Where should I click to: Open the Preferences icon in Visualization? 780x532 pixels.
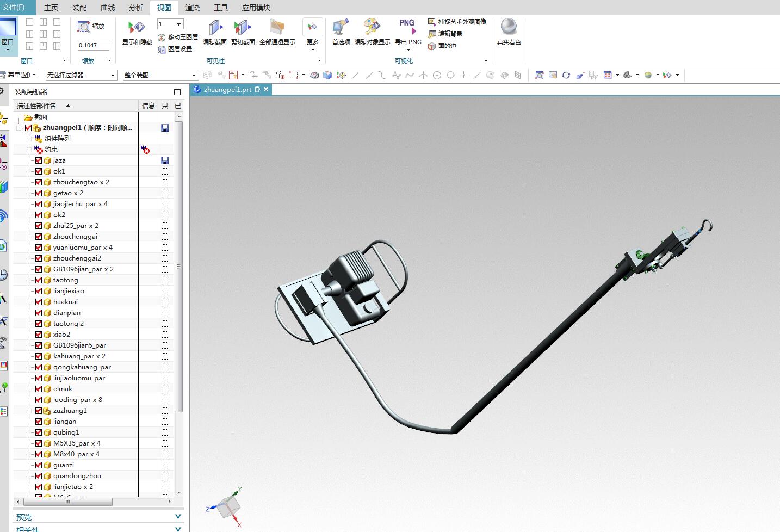click(341, 27)
